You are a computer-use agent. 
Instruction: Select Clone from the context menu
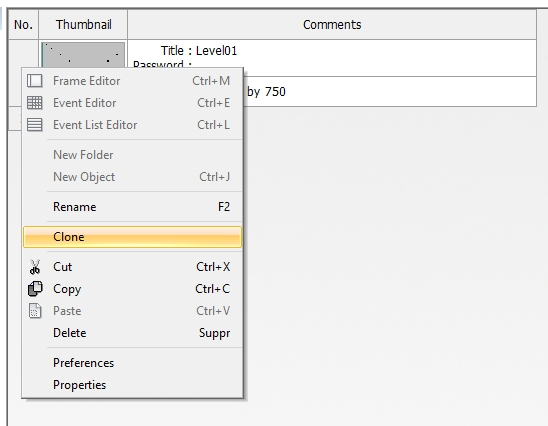tap(132, 237)
